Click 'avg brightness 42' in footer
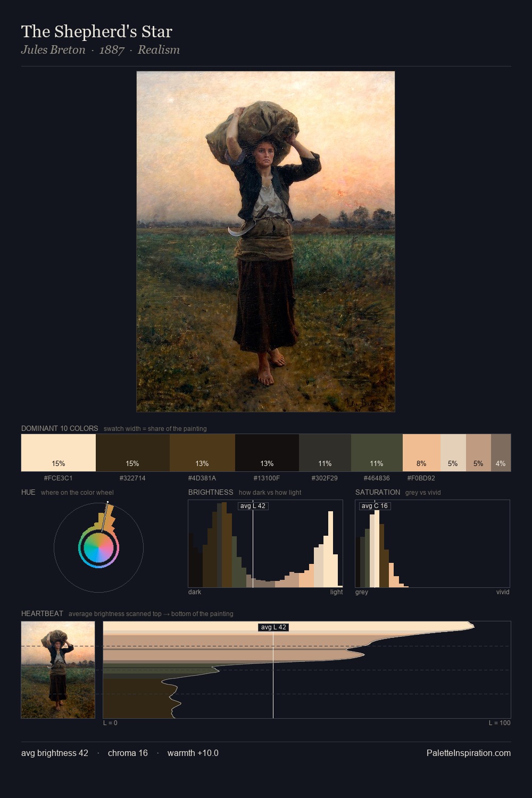The width and height of the screenshot is (532, 798). [x=55, y=753]
